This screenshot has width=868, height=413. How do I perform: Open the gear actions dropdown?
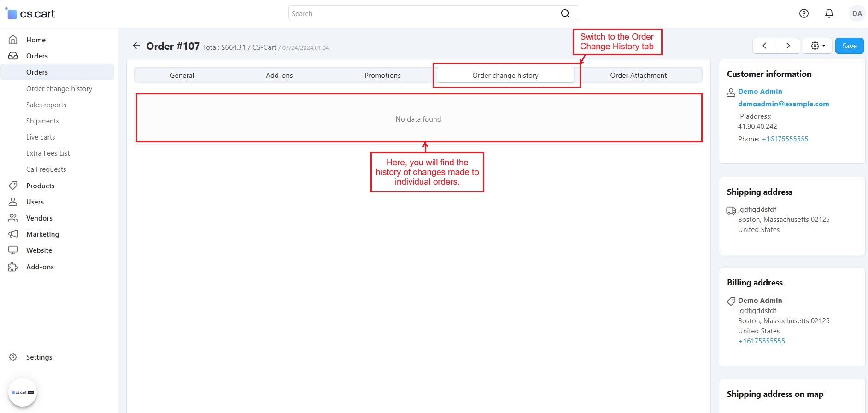(x=818, y=46)
